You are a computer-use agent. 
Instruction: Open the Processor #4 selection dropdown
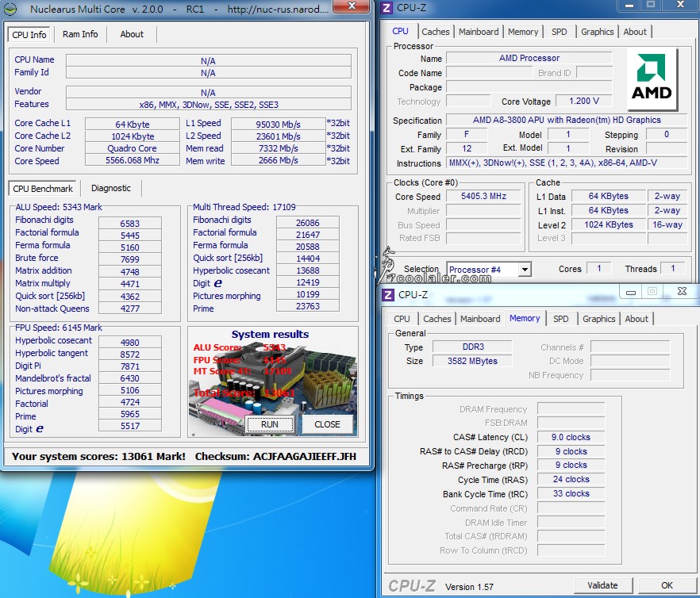pyautogui.click(x=489, y=269)
